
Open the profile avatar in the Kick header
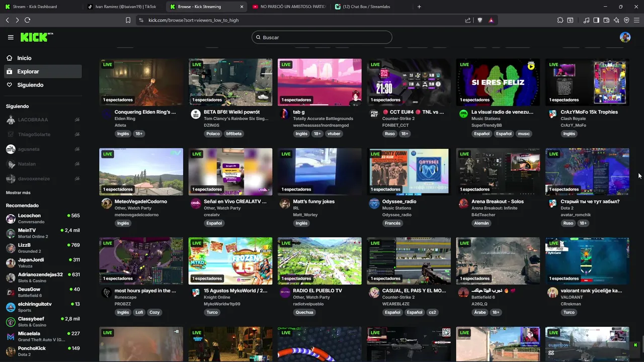click(x=625, y=37)
